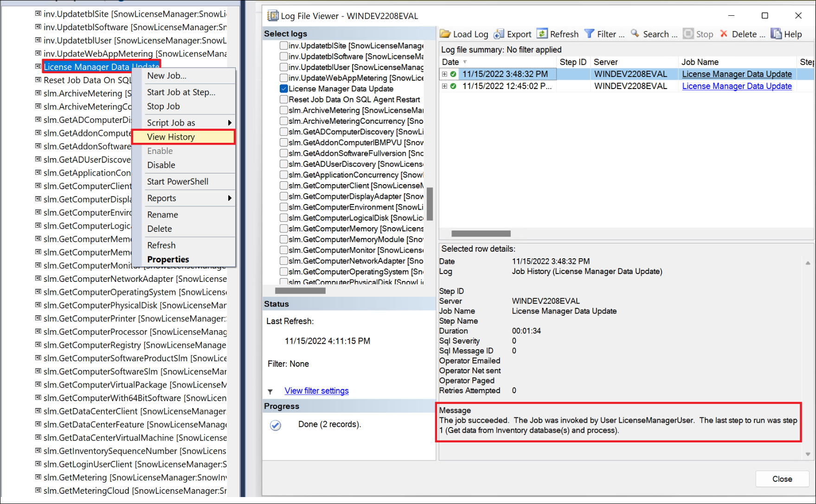
Task: Click the Load Log folder icon
Action: coord(445,34)
